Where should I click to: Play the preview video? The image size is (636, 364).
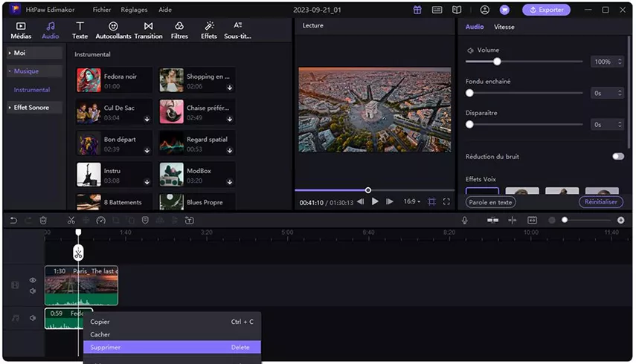[375, 201]
